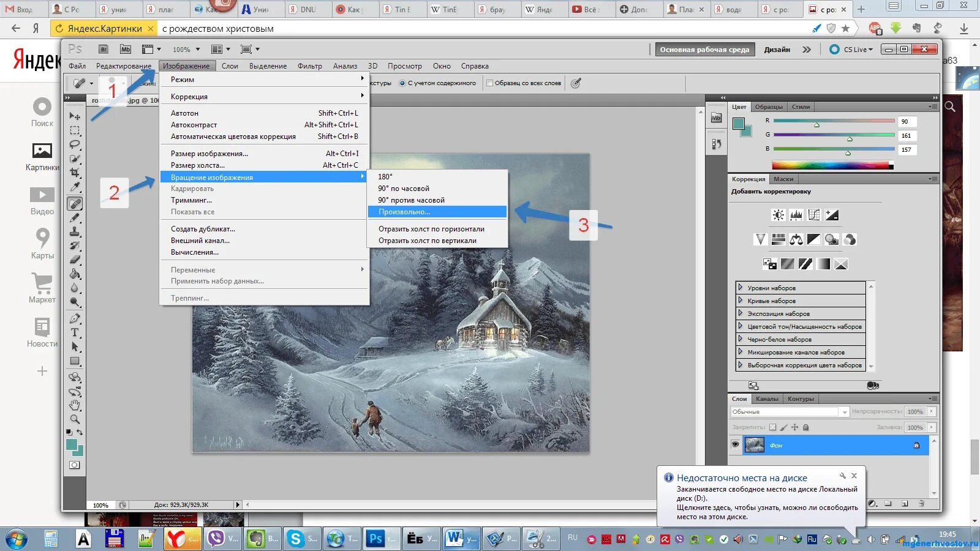Choose 'Произвольно...' rotation option

click(437, 212)
